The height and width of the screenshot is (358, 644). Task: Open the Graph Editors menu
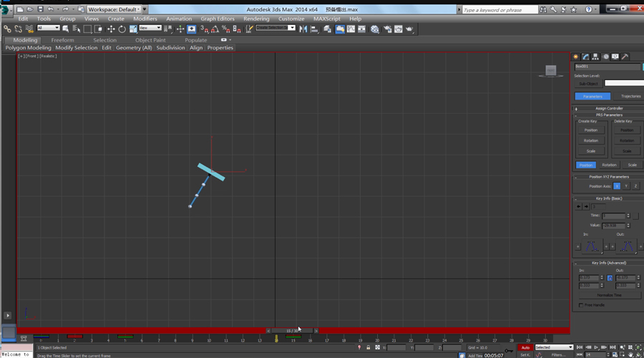218,19
